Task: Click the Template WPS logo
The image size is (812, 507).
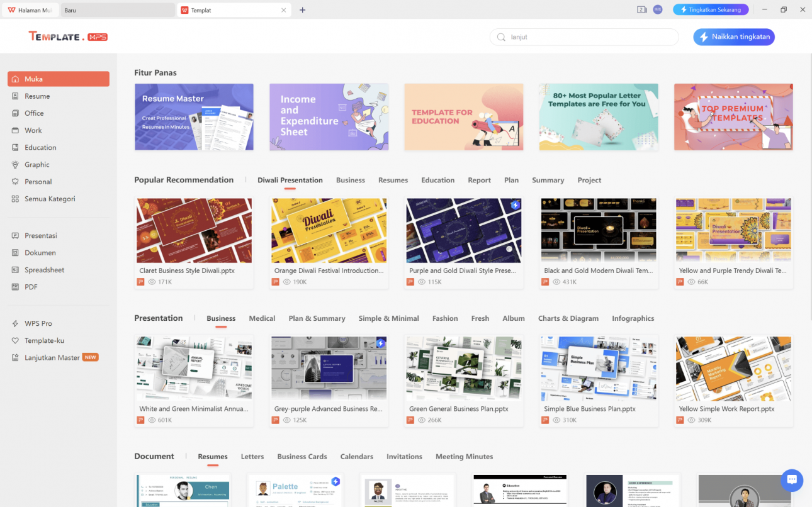Action: tap(68, 36)
